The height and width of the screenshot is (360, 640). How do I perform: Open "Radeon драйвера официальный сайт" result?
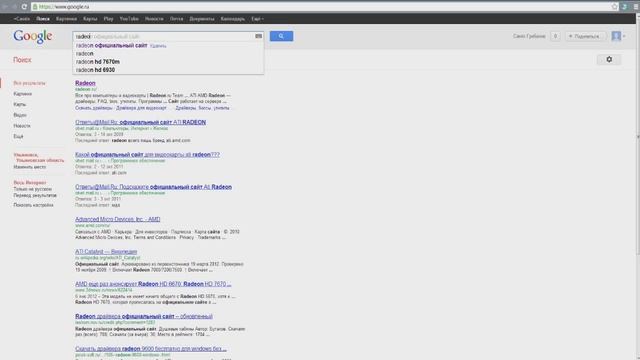pos(144,316)
